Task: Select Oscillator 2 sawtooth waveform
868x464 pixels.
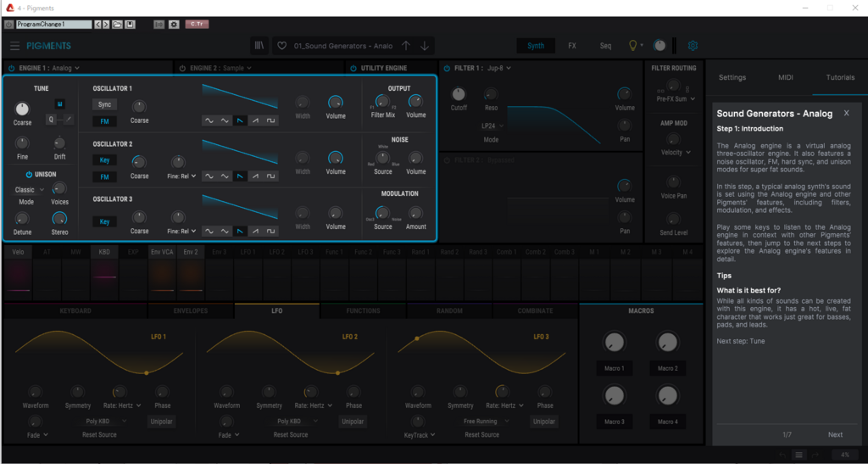Action: (x=240, y=176)
